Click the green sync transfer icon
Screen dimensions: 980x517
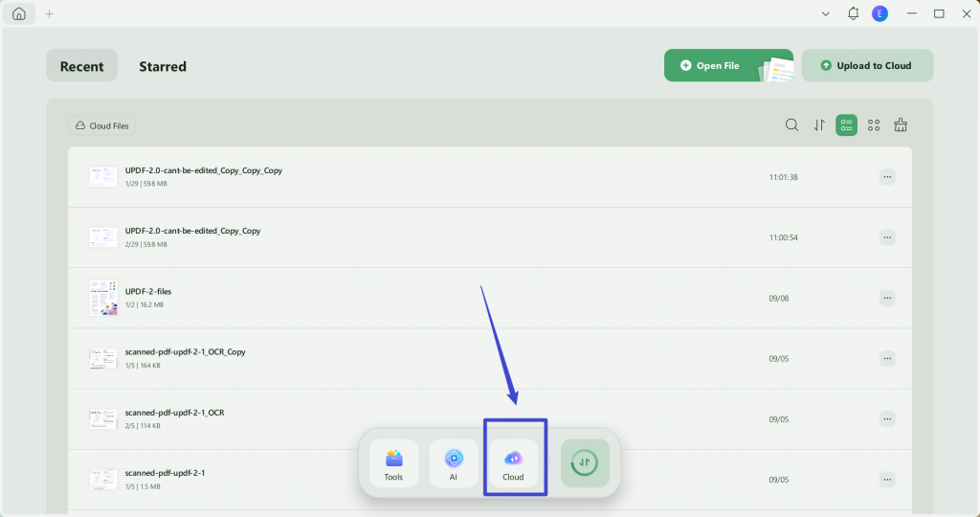pos(585,463)
